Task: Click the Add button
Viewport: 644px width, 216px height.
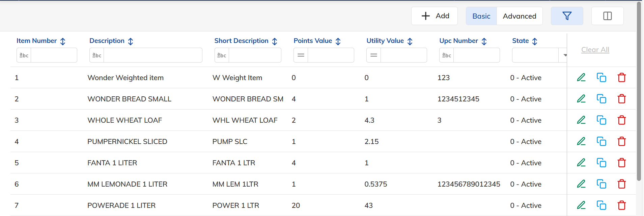Action: 434,16
